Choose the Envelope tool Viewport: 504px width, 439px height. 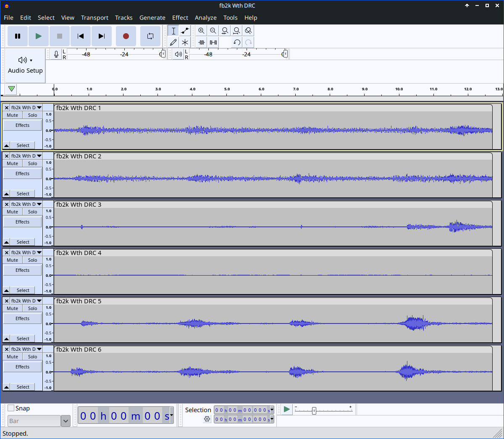pos(185,31)
